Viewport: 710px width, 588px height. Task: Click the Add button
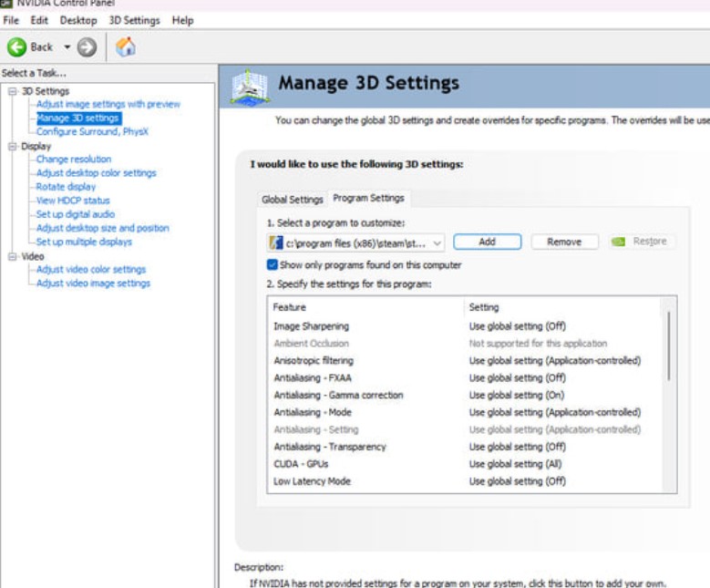[487, 242]
